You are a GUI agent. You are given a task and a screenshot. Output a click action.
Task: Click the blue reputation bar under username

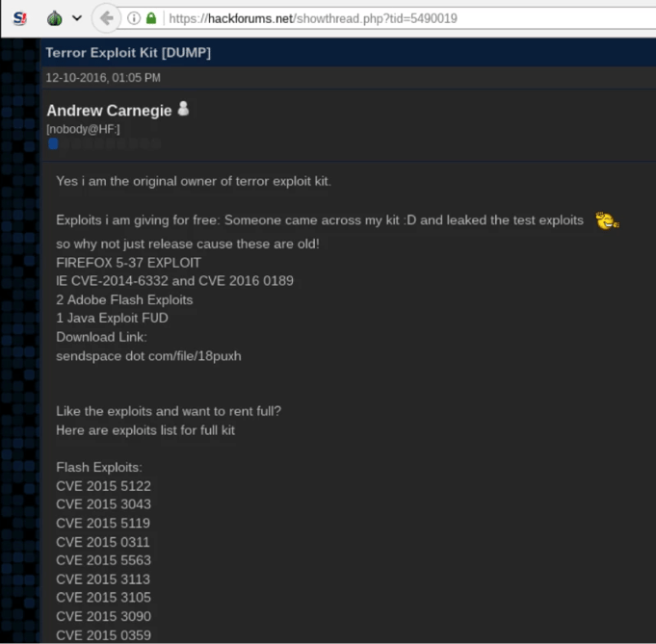[54, 144]
